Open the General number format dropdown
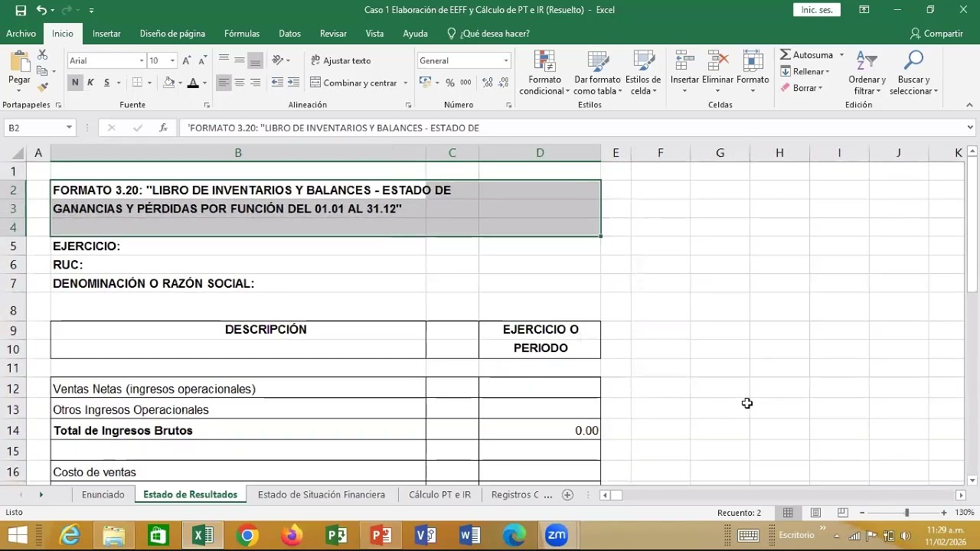980x551 pixels. coord(505,60)
